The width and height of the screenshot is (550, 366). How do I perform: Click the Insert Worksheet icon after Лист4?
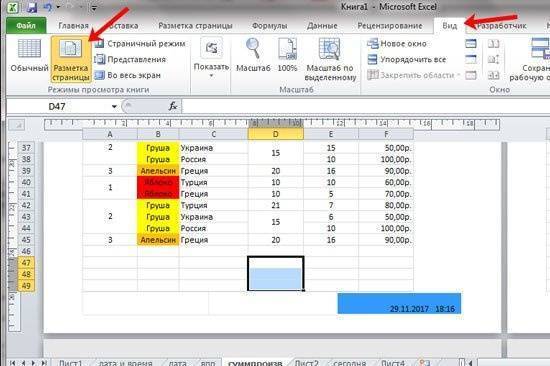coord(424,363)
